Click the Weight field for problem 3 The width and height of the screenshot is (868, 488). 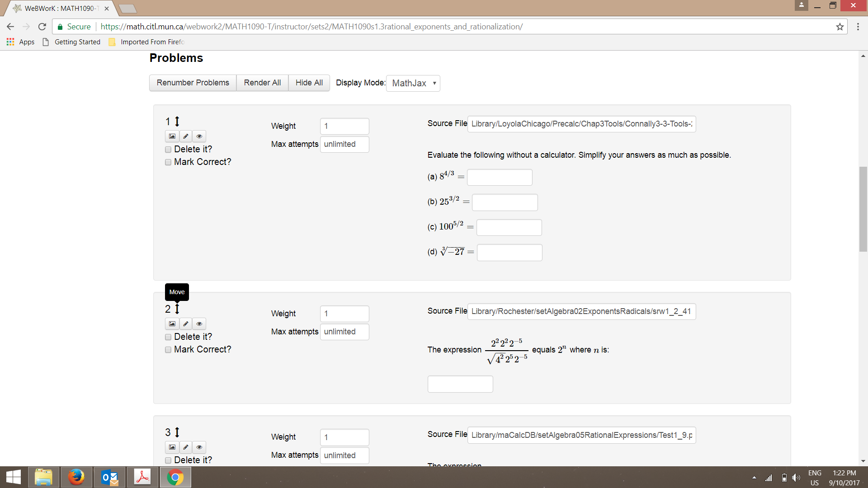pos(344,437)
